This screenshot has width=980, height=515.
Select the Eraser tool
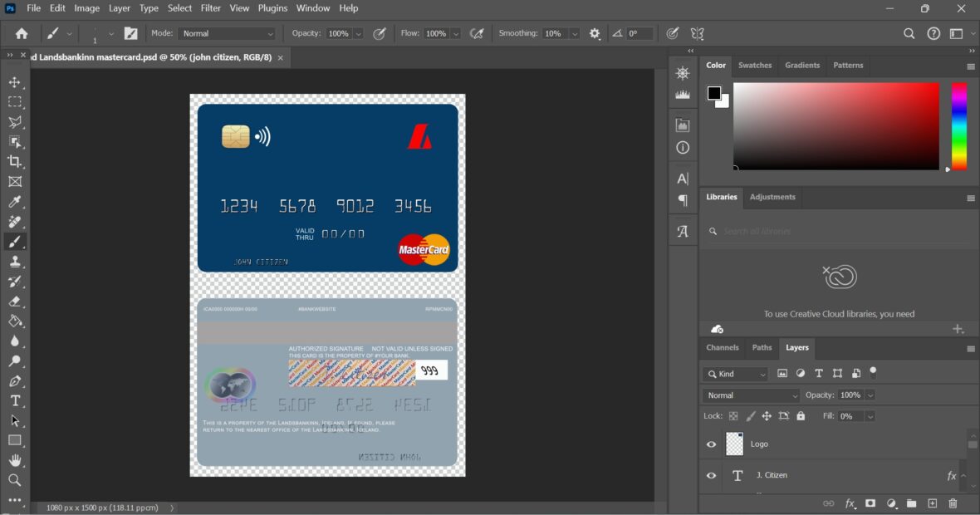(x=14, y=302)
